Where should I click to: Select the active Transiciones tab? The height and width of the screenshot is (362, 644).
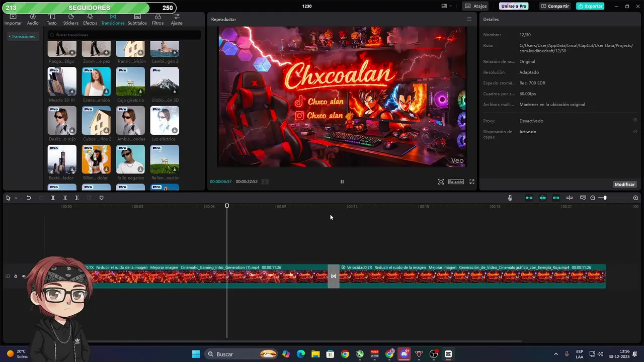[113, 20]
